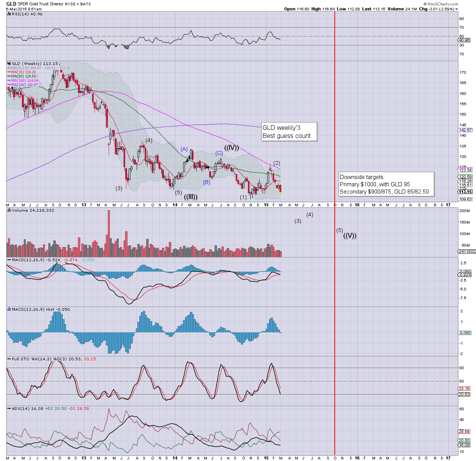
Task: Click the purple MA(200) 142.57 legend entry
Action: tap(23, 85)
